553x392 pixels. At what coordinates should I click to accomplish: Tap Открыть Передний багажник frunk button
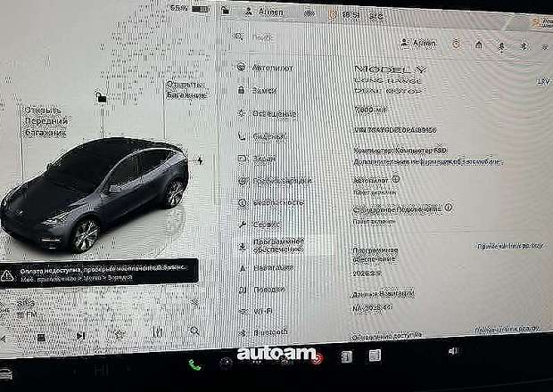point(45,121)
